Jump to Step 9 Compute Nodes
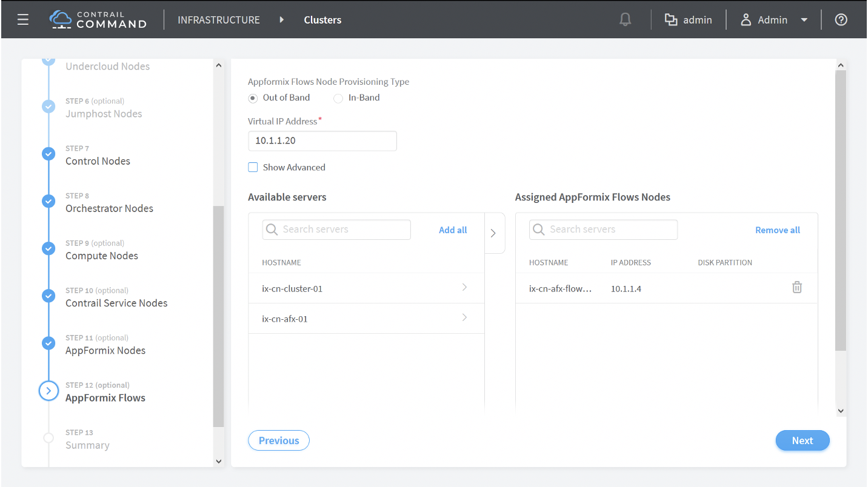Screen dimensions: 868x487 (x=102, y=256)
